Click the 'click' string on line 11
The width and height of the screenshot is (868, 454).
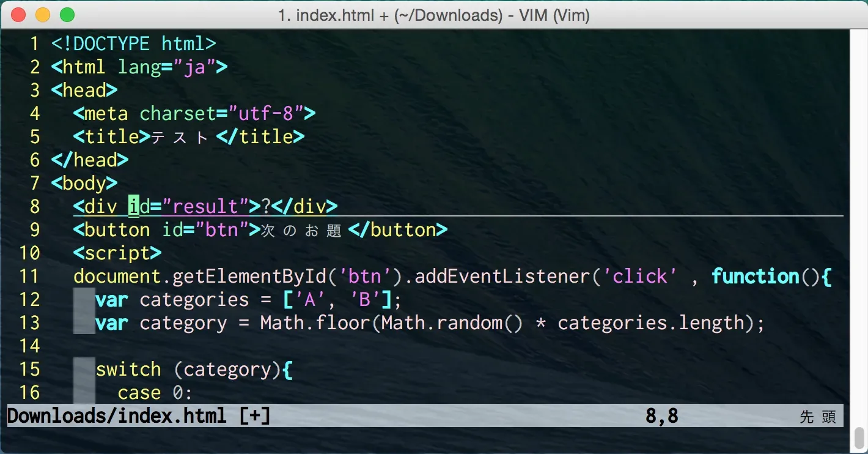click(x=641, y=277)
